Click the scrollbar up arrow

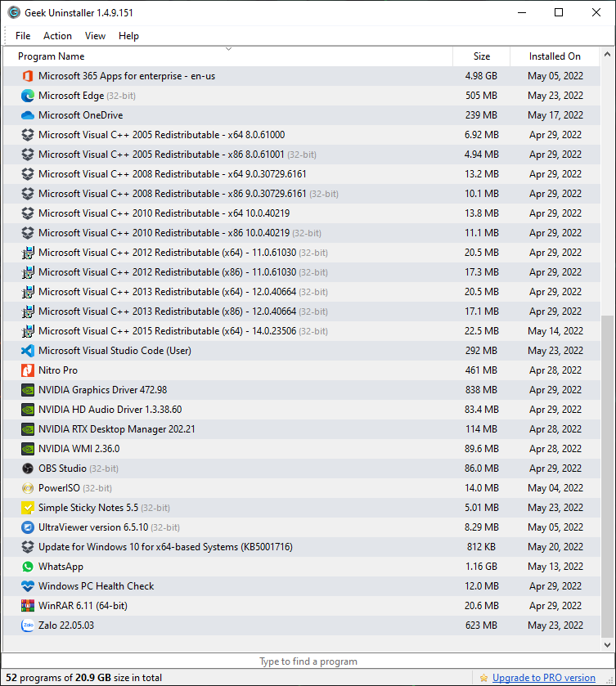[x=607, y=55]
